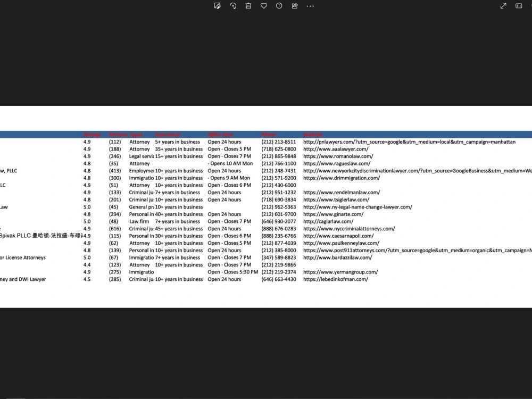The image size is (532, 399).
Task: Select the ny-legal-name-change-lawyer.com URL
Action: (x=358, y=207)
